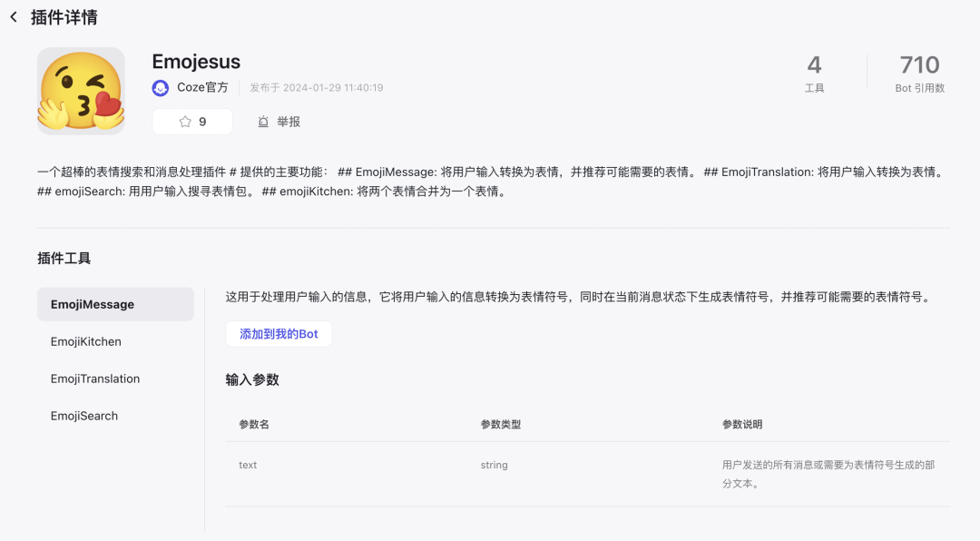This screenshot has width=980, height=541.
Task: Click the 插件工具 section heading
Action: [x=64, y=259]
